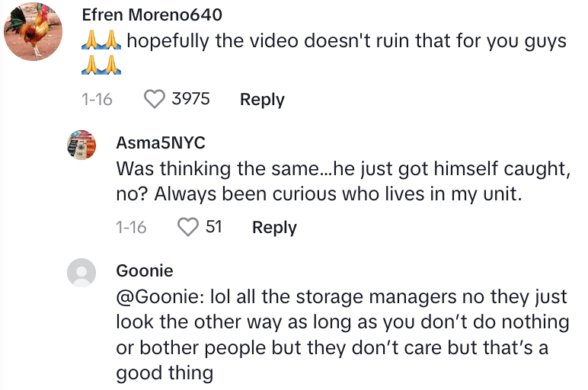
Task: Click the praying hands emoji before "hopefully"
Action: point(101,40)
